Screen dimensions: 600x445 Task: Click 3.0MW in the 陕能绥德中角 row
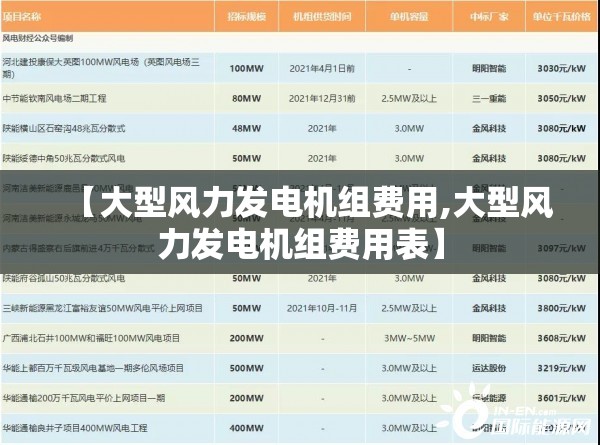click(409, 158)
